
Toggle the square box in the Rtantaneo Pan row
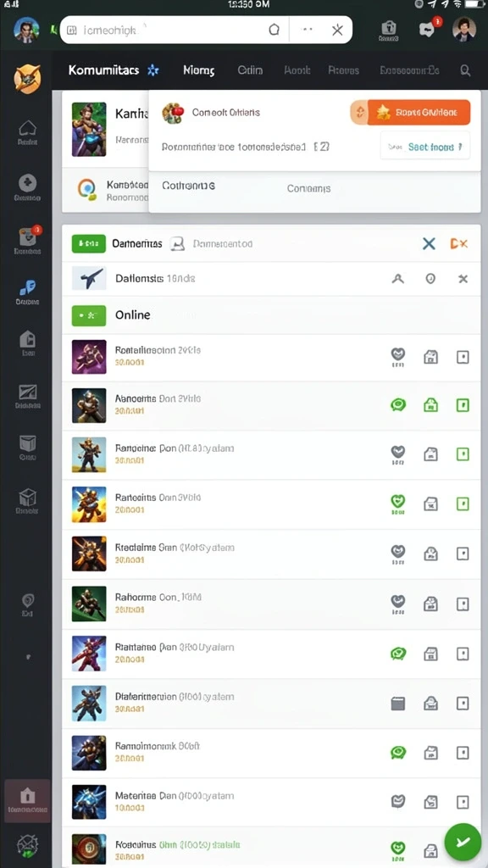click(463, 654)
